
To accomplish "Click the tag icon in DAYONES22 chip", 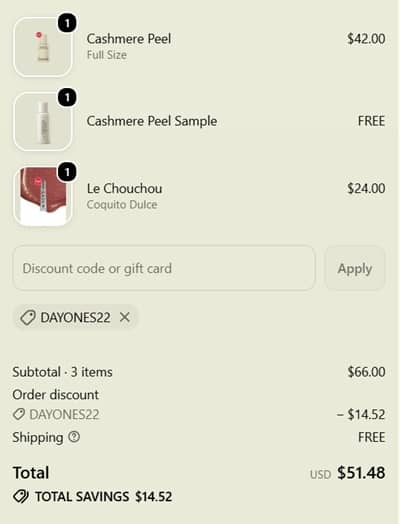I will point(28,317).
